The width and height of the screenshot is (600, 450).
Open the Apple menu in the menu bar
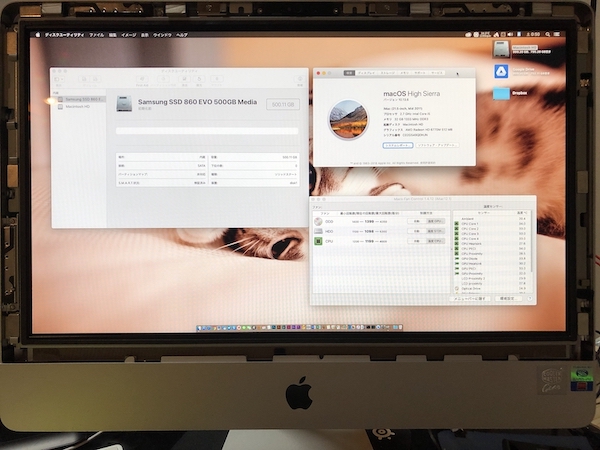[38, 35]
